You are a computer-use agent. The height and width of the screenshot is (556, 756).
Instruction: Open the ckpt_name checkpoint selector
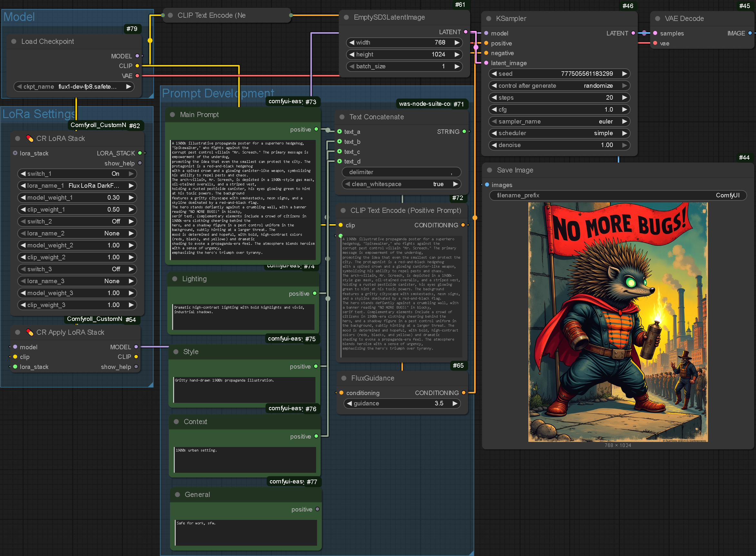click(x=74, y=86)
